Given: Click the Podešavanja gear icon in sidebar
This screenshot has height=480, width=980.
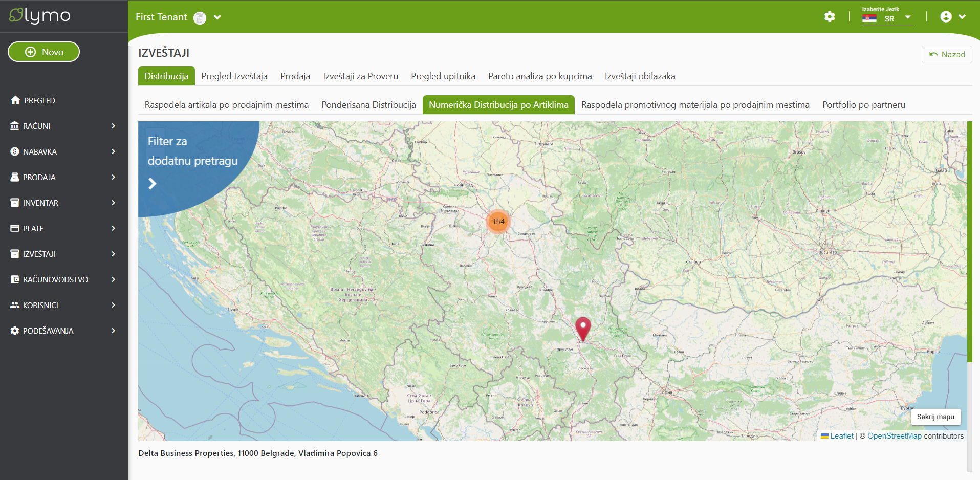Looking at the screenshot, I should (x=15, y=331).
